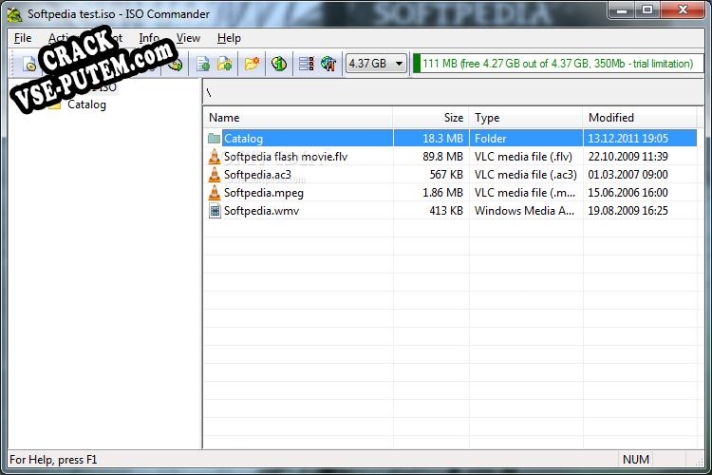Click the For Help, press F1 status text
This screenshot has height=475, width=712.
tap(53, 460)
